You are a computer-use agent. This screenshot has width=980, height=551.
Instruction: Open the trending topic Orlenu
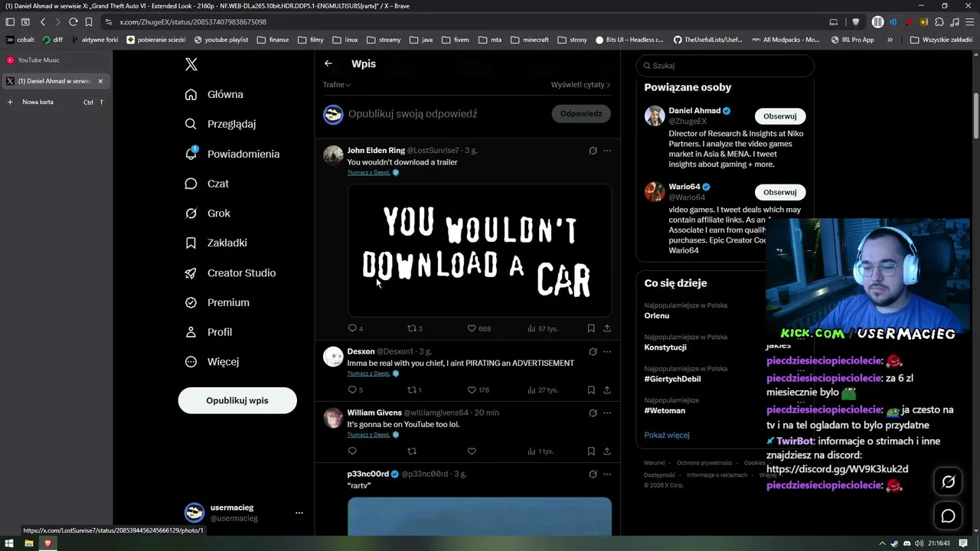(657, 315)
